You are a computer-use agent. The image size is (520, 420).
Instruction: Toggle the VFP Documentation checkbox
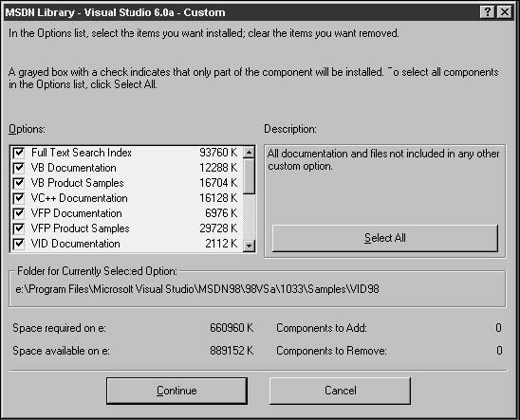(x=19, y=213)
